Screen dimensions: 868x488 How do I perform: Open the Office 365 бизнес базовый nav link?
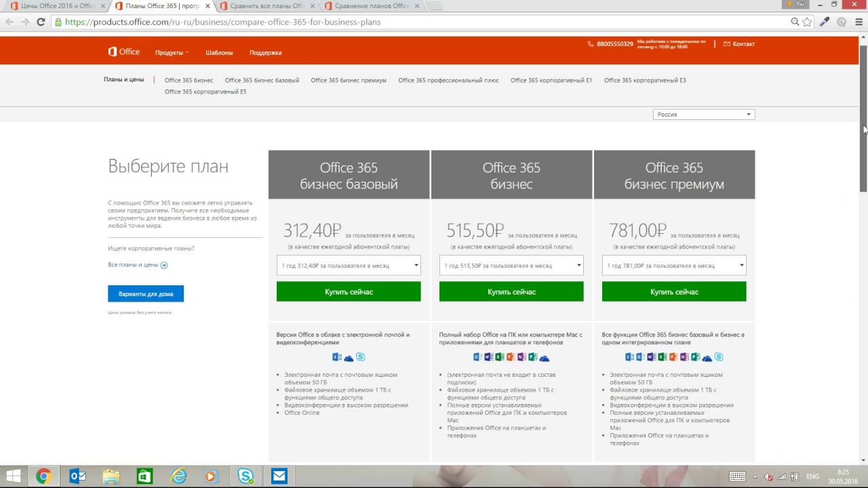coord(262,81)
